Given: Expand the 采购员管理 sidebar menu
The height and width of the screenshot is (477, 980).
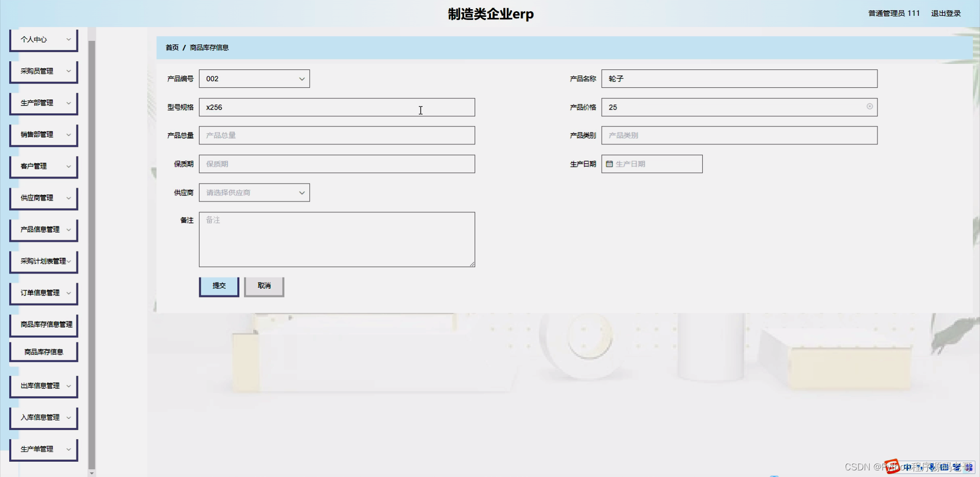Looking at the screenshot, I should tap(43, 71).
